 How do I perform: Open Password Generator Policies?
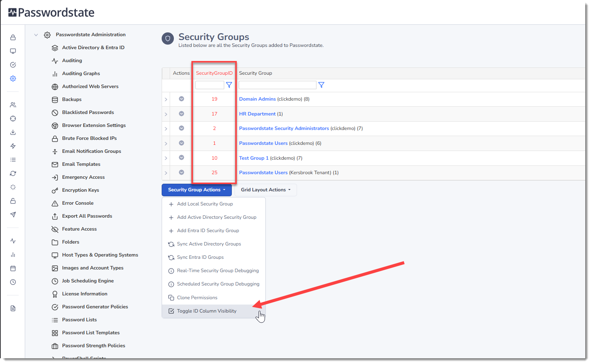click(95, 307)
